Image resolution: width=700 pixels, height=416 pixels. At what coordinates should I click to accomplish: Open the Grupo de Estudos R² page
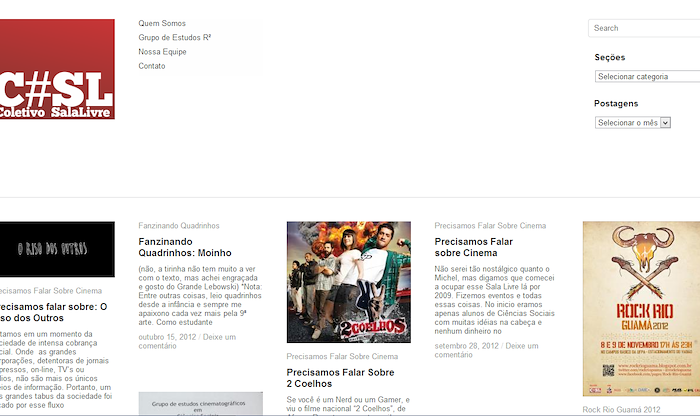(175, 37)
